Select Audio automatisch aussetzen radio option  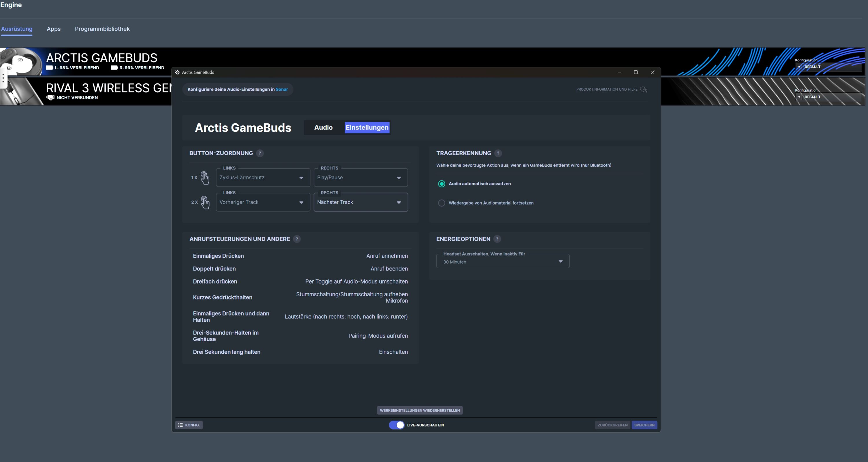(x=442, y=184)
